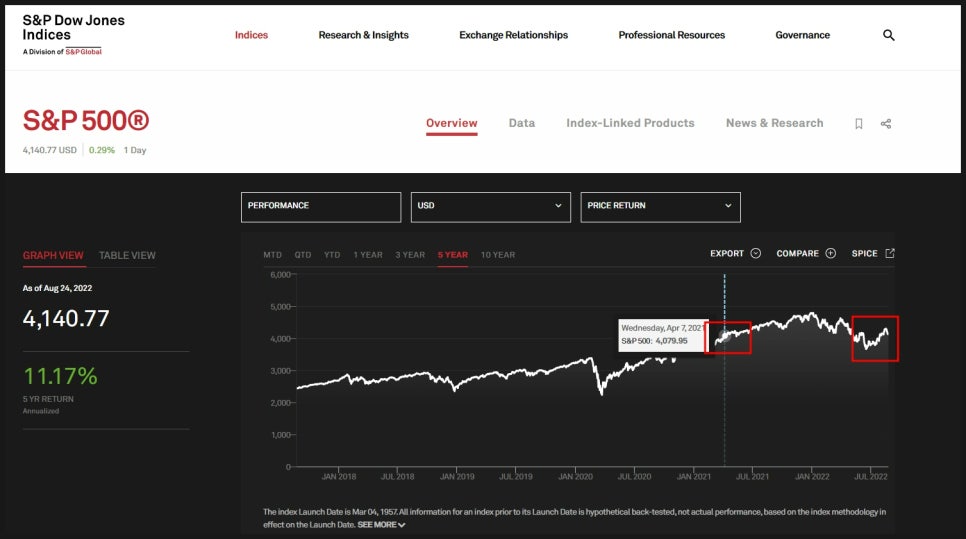The width and height of the screenshot is (966, 539).
Task: Click the 11.17% five-year return figure
Action: point(60,376)
